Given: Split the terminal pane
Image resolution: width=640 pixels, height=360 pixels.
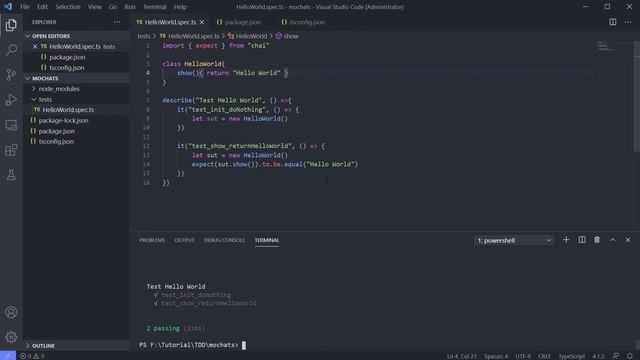Looking at the screenshot, I should point(582,240).
